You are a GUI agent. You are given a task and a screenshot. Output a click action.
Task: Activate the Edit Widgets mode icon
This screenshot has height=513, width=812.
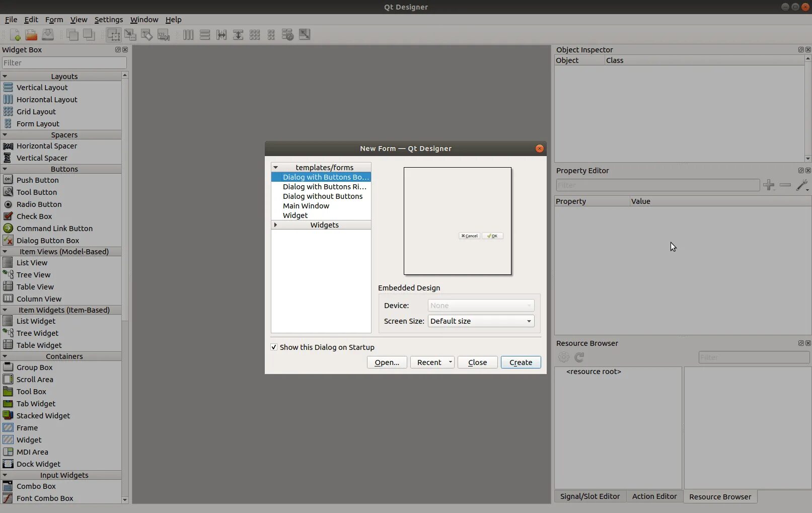click(x=114, y=35)
